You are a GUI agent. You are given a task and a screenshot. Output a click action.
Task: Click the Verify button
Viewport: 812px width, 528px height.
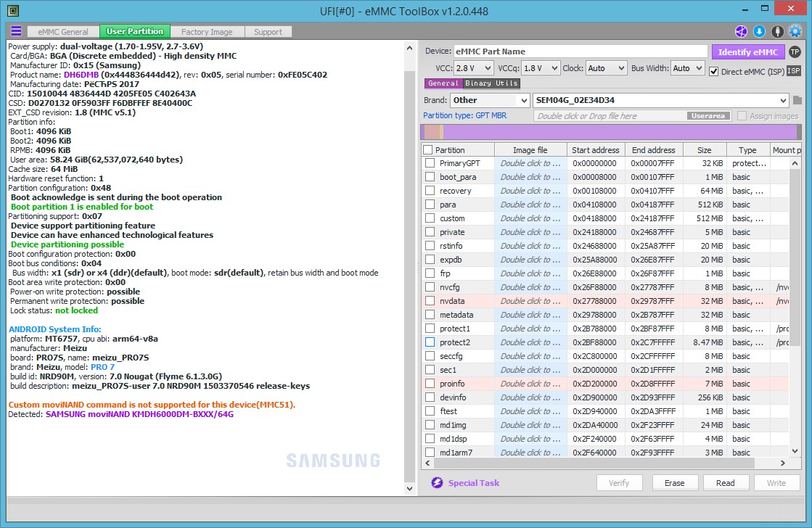pos(619,483)
